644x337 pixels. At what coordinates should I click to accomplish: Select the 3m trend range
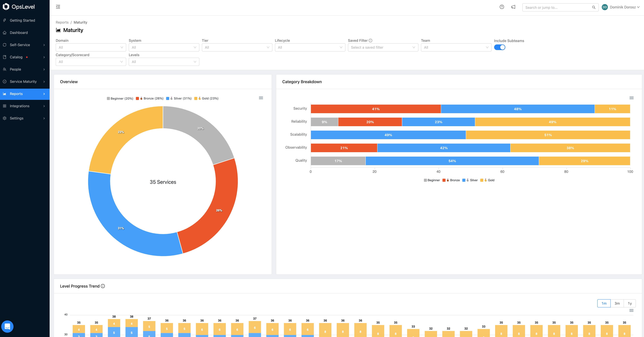pos(617,303)
